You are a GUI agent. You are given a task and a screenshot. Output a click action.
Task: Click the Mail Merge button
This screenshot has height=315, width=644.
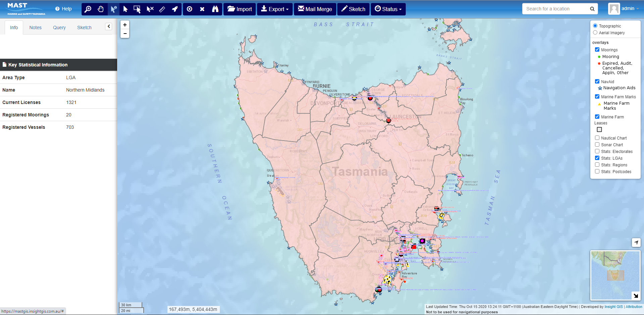(315, 9)
